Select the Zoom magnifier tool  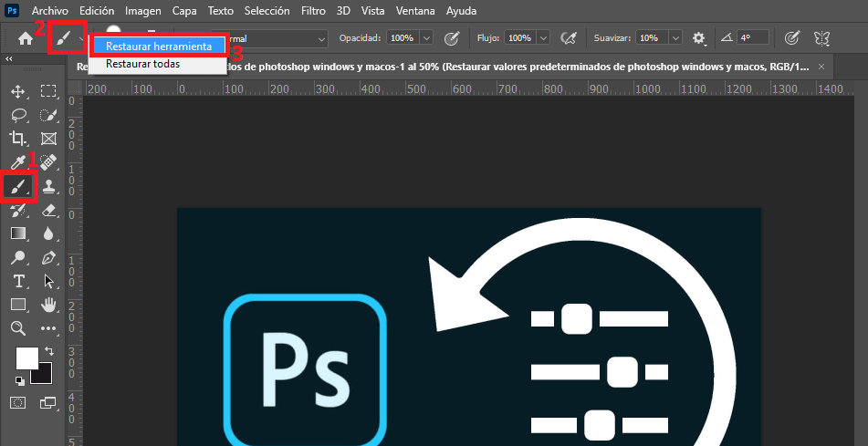18,328
